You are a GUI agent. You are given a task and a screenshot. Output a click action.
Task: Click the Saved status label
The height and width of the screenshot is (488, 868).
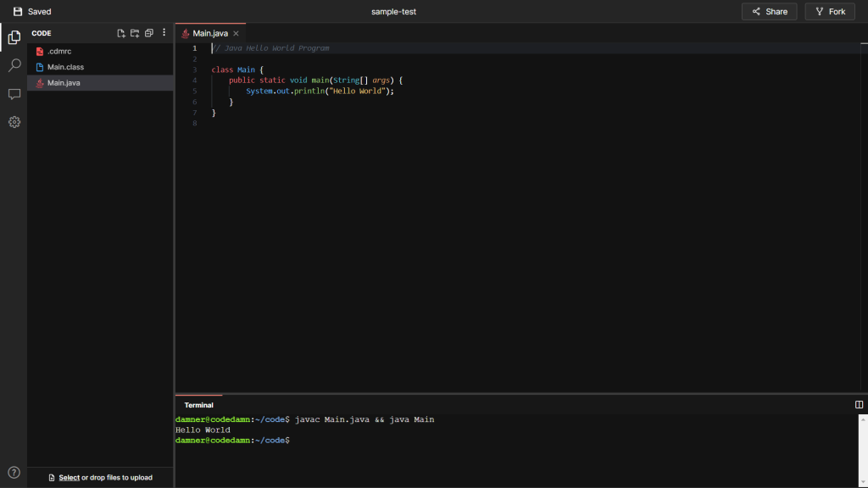pos(39,12)
